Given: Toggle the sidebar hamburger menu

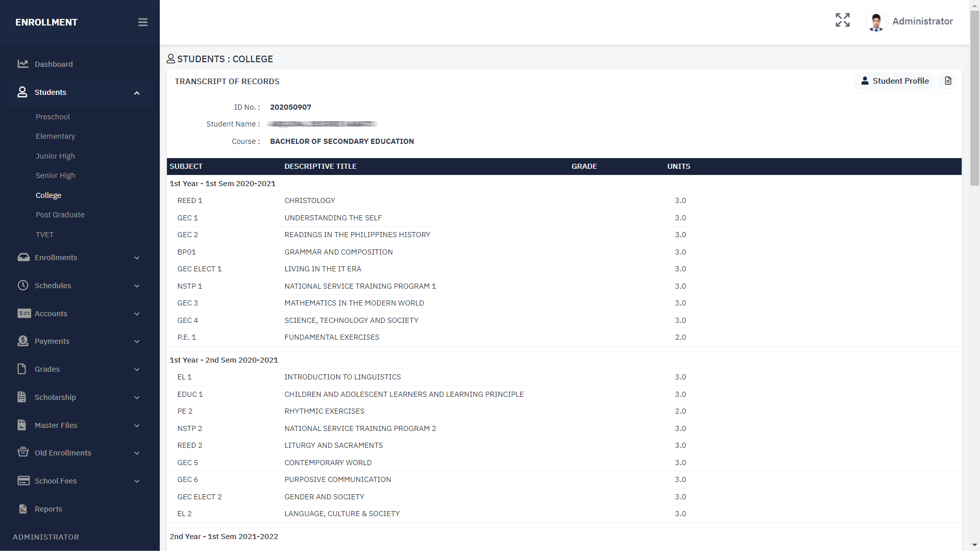Looking at the screenshot, I should click(143, 22).
